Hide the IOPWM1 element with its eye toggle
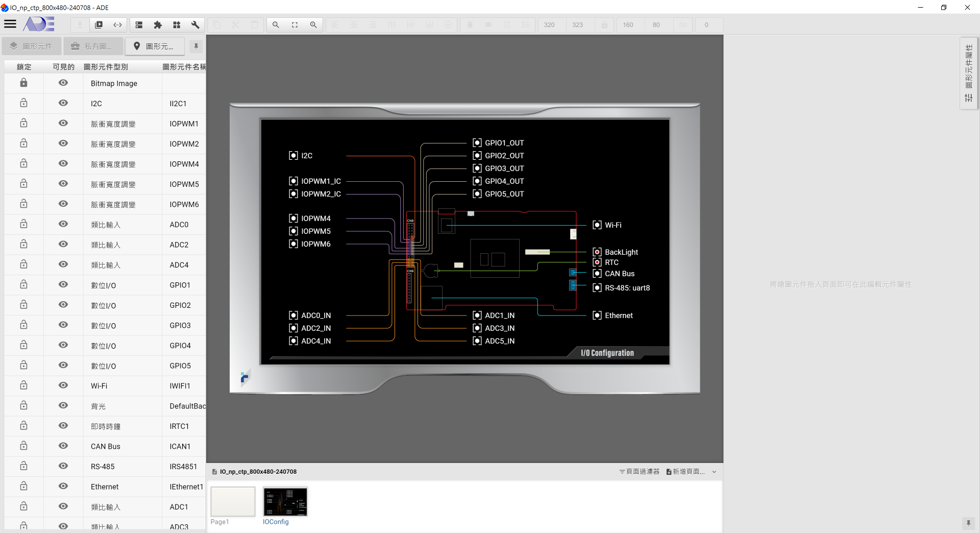Viewport: 980px width, 533px height. click(63, 123)
